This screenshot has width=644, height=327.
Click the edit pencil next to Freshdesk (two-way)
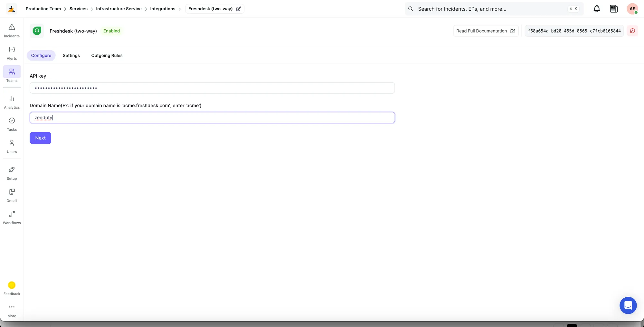click(239, 9)
